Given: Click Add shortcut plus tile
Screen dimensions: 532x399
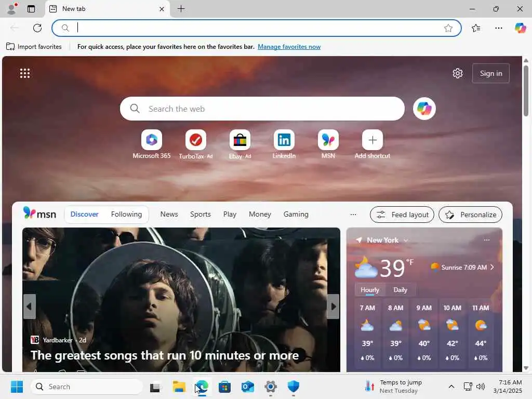Looking at the screenshot, I should [372, 144].
